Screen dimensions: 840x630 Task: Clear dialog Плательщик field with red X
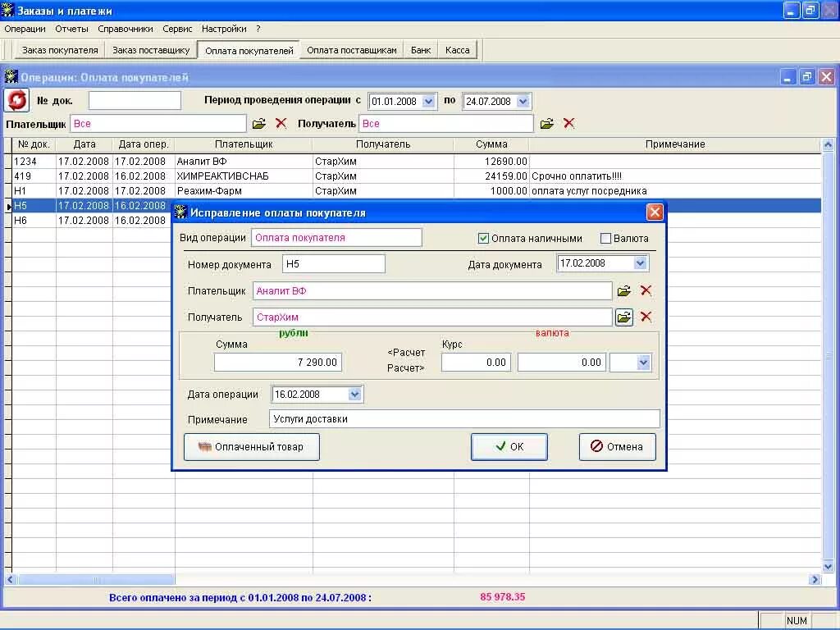646,290
